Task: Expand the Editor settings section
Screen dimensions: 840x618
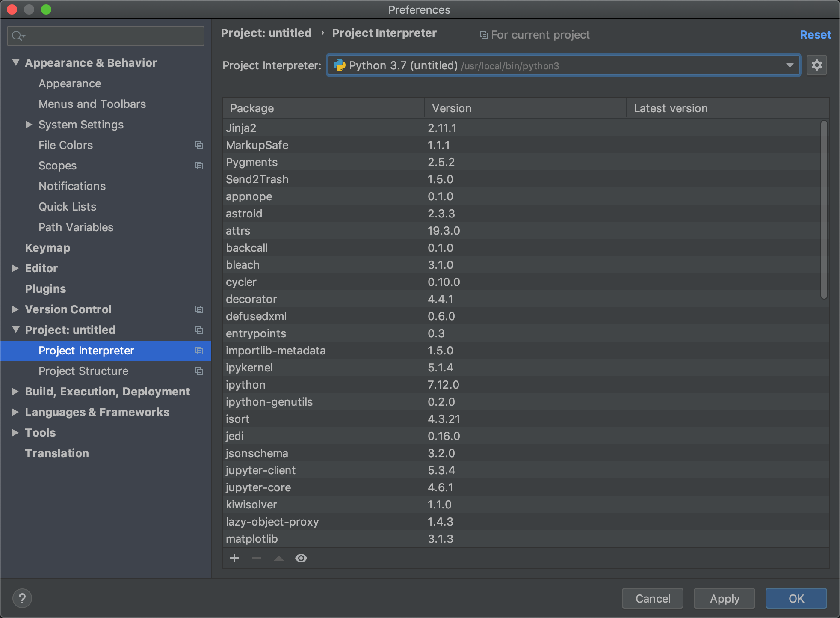Action: pyautogui.click(x=15, y=268)
